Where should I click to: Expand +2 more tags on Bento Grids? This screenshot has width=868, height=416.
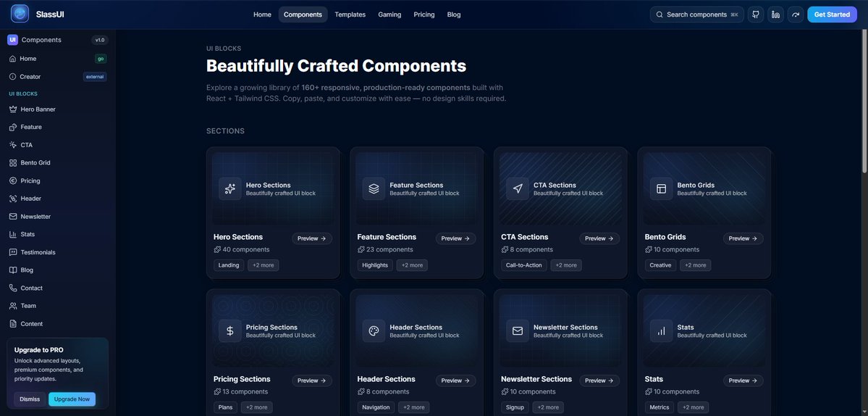pyautogui.click(x=696, y=265)
